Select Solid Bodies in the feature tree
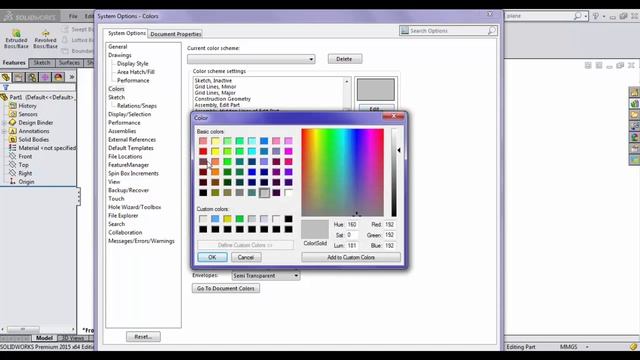640x360 pixels. point(33,140)
